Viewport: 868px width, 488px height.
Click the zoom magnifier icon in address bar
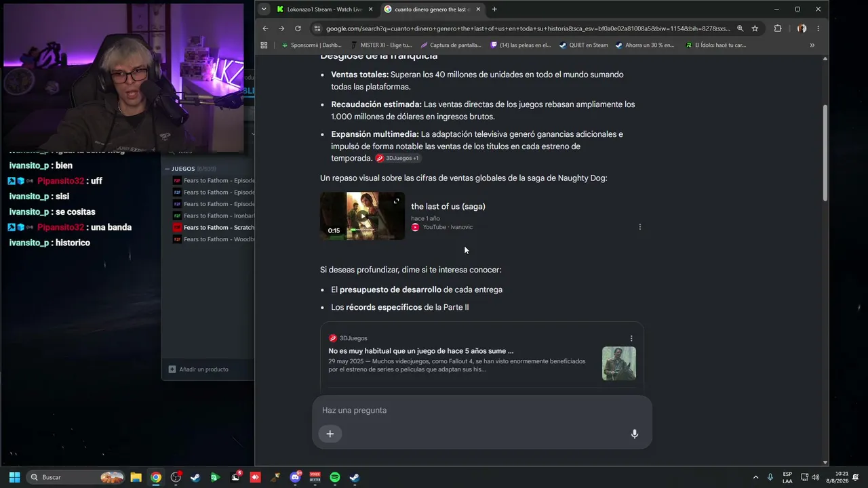pyautogui.click(x=740, y=28)
